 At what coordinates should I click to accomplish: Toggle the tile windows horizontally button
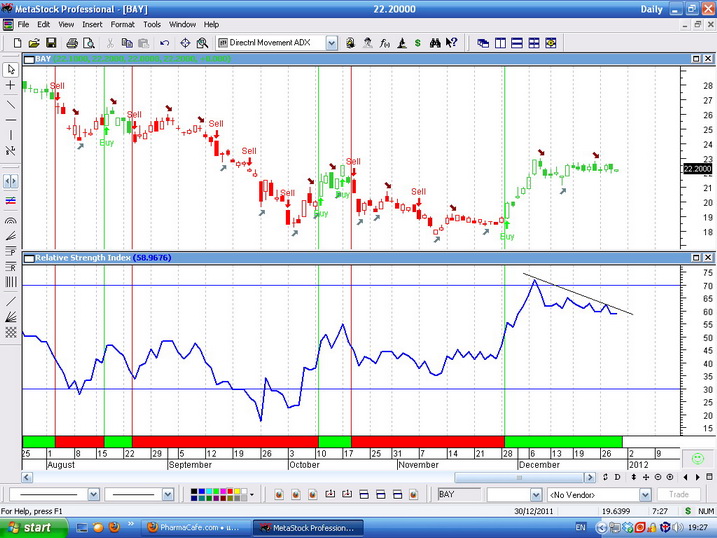coord(517,43)
